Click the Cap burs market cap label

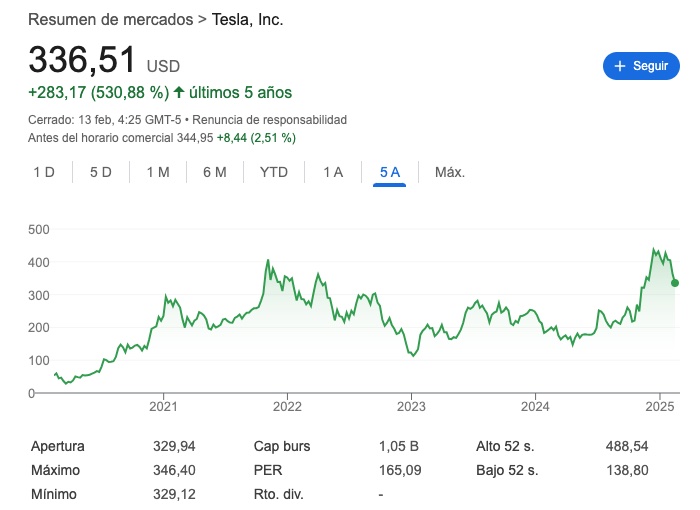pos(281,446)
